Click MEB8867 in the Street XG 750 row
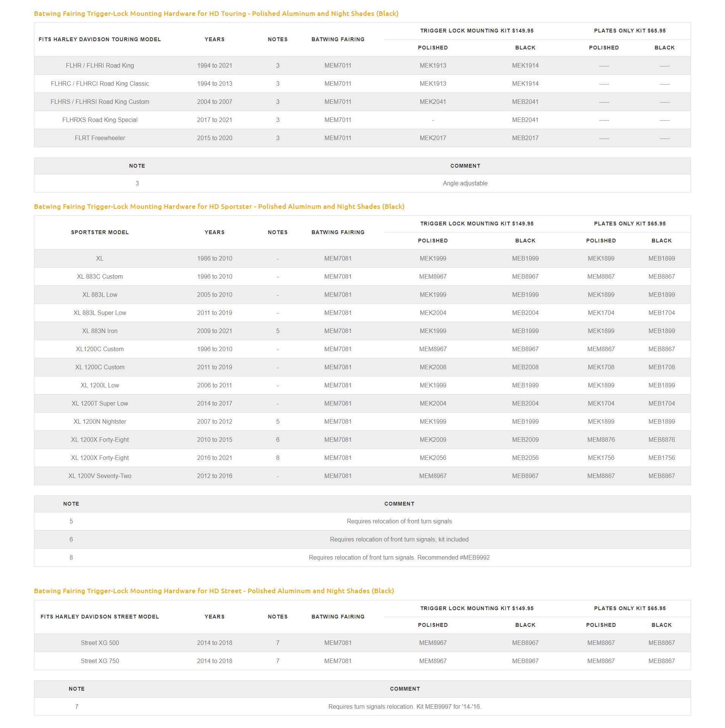 click(x=661, y=661)
